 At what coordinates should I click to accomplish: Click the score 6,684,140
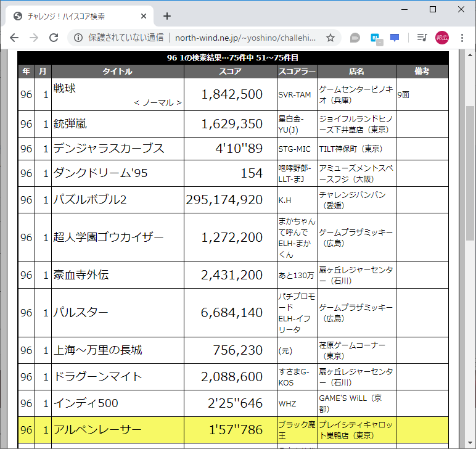click(x=232, y=313)
